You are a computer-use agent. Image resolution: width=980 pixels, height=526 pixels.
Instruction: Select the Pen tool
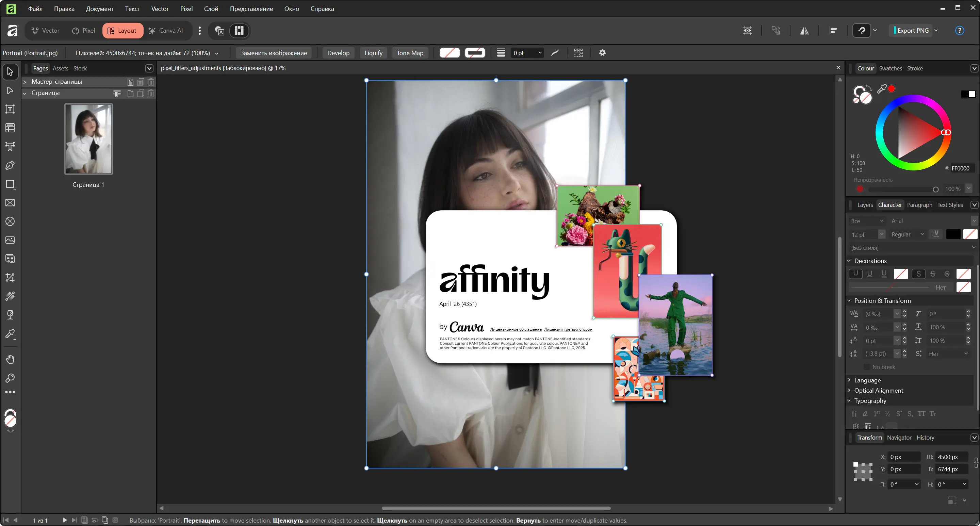10,165
